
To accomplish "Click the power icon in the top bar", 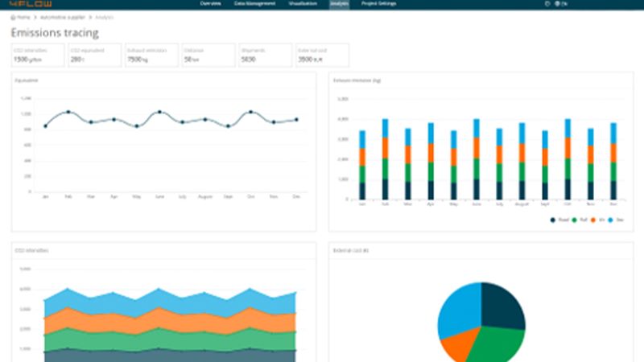I will [x=547, y=4].
